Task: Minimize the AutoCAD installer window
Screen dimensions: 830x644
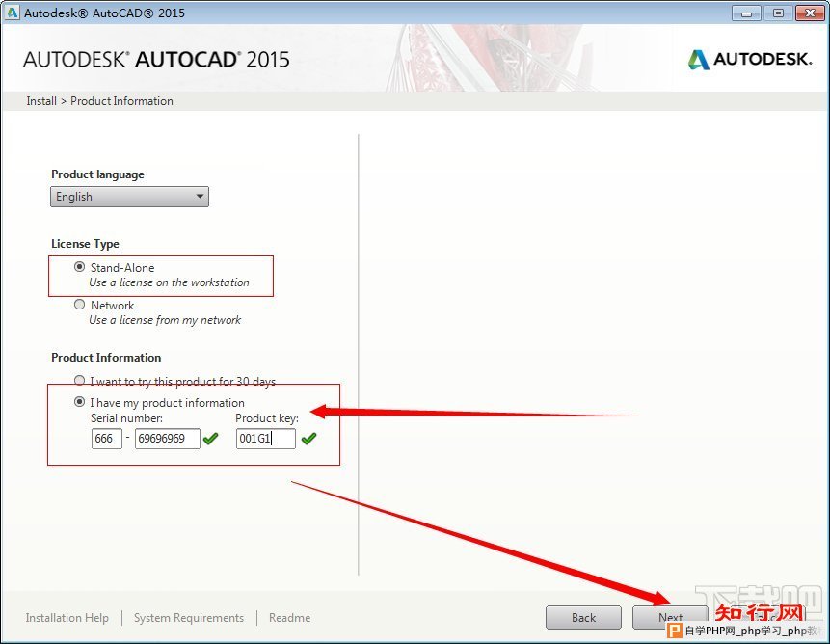Action: tap(746, 13)
